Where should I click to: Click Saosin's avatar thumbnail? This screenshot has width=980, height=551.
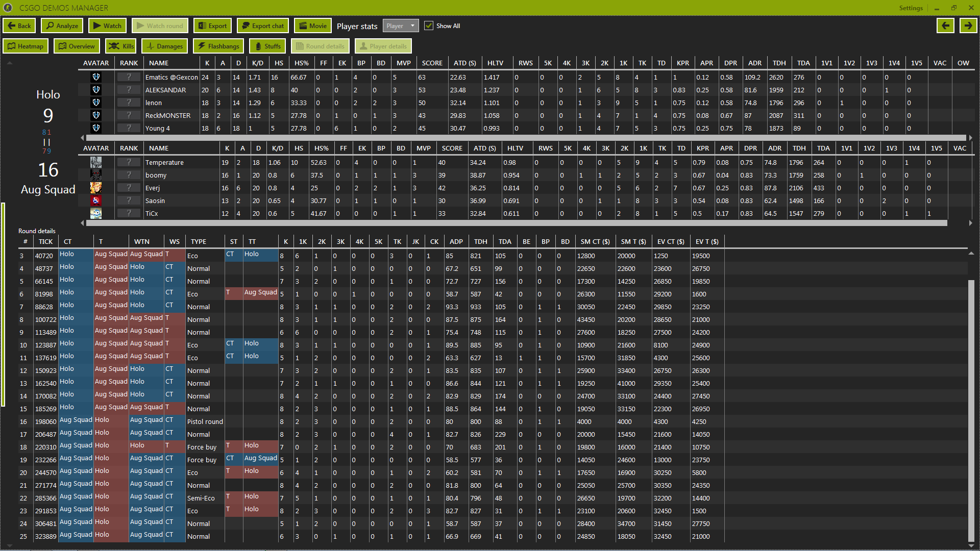[96, 201]
